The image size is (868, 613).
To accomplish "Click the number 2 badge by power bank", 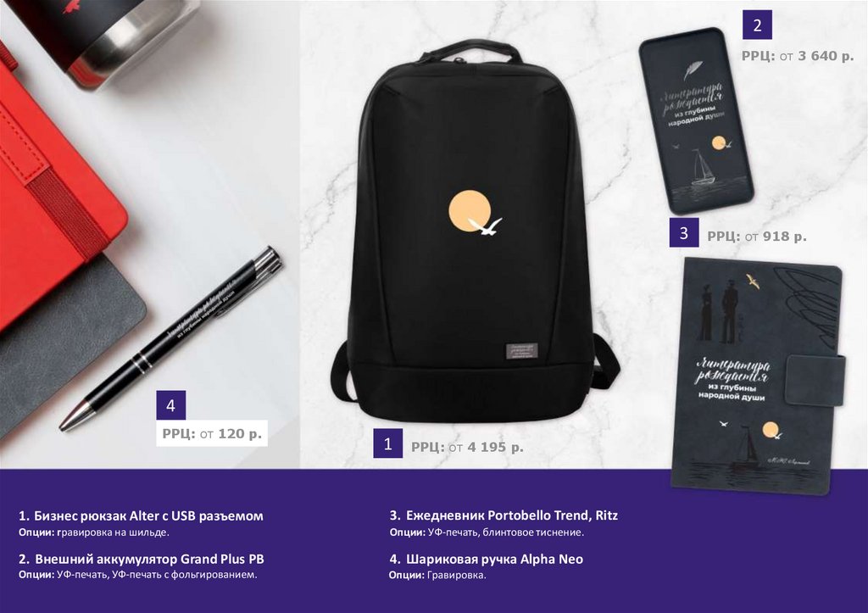I will click(757, 25).
